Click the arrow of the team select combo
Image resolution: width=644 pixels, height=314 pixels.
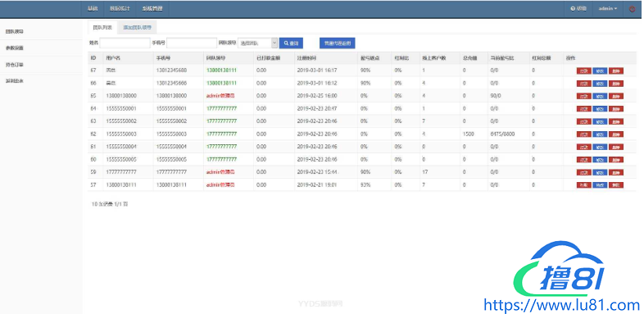tap(274, 43)
